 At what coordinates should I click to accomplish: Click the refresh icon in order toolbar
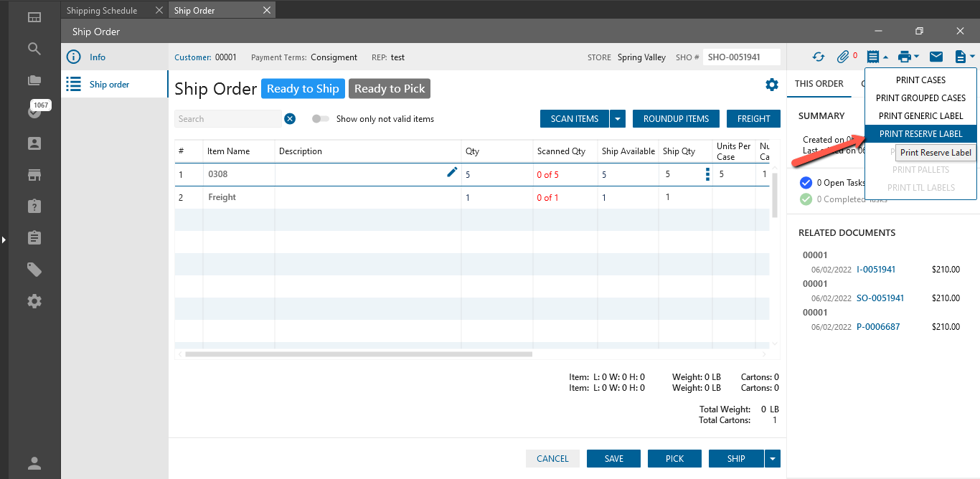pos(819,57)
